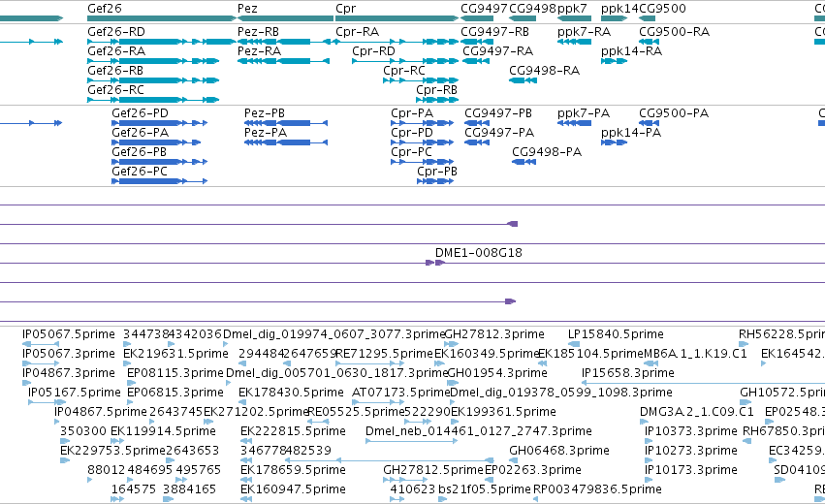The width and height of the screenshot is (825, 504).
Task: Select the GH10572.5prime EST label
Action: coord(782,393)
